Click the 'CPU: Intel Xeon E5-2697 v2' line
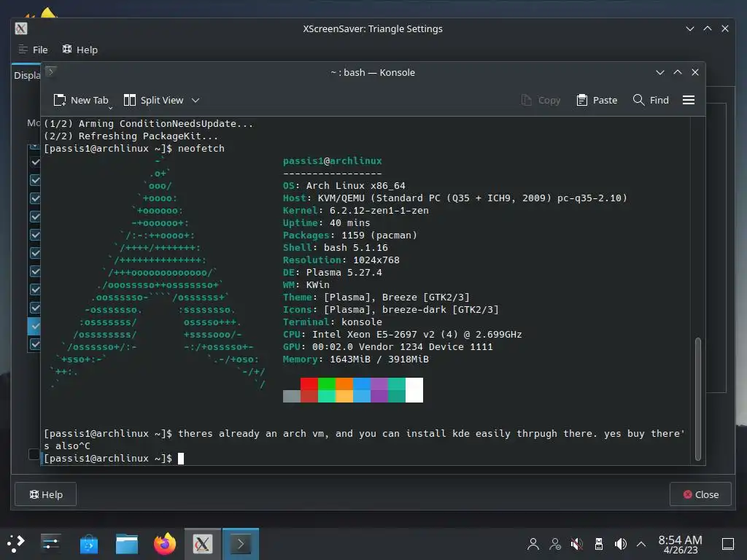Screen dimensions: 747x560 (403, 334)
